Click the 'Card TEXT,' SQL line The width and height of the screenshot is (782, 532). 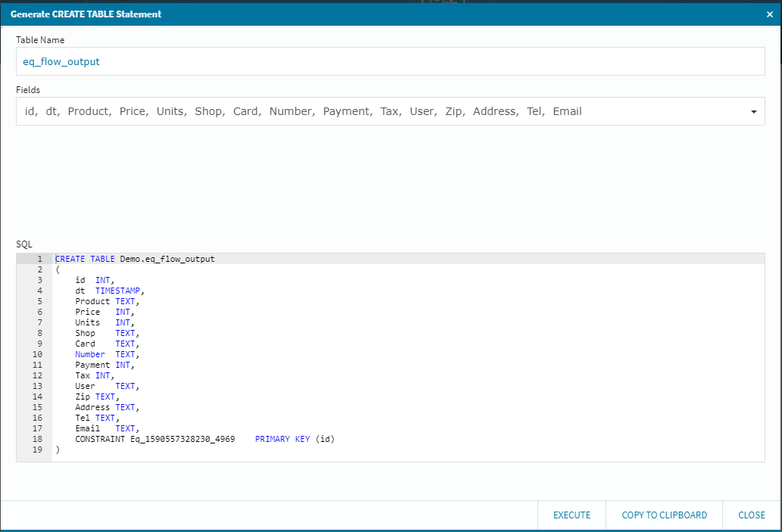[x=107, y=344]
